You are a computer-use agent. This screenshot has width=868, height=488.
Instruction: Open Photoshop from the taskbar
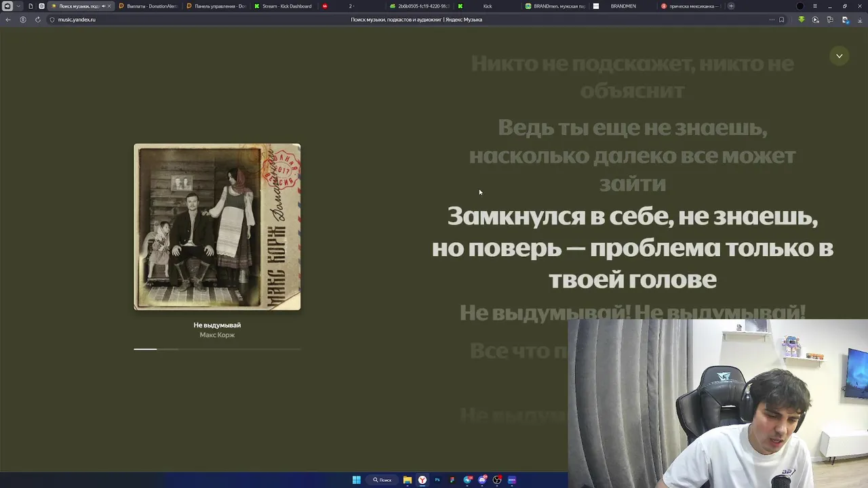437,480
